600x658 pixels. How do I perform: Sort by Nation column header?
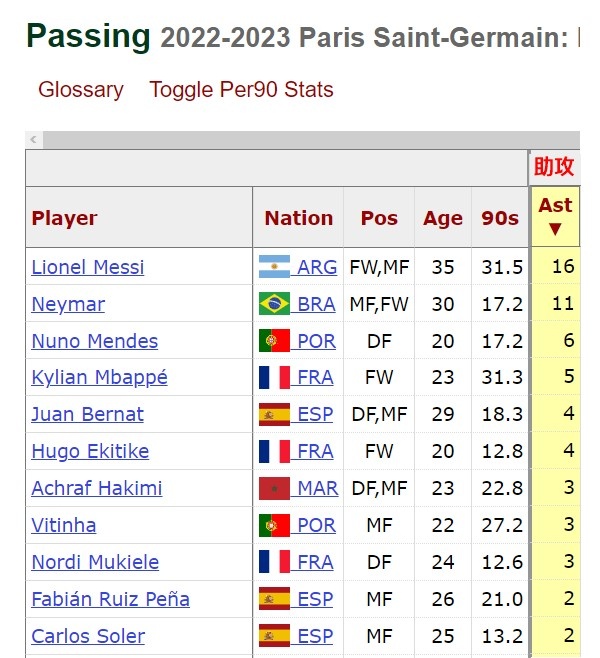pos(299,218)
